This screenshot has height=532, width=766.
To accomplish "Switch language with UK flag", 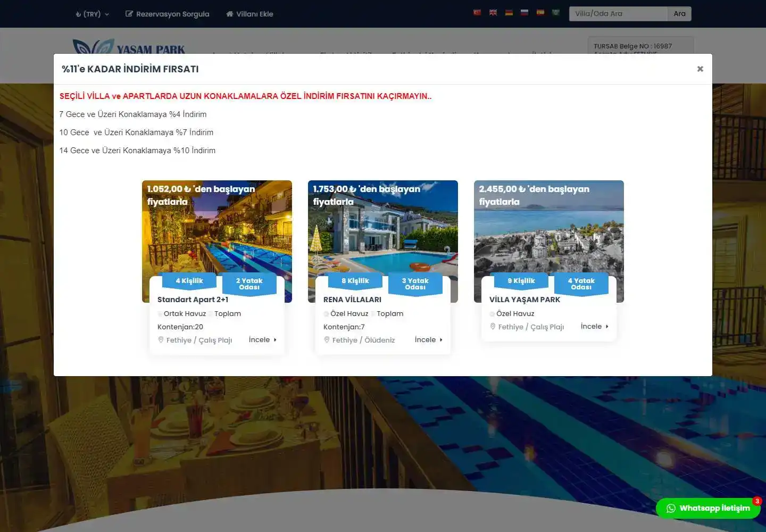I will tap(493, 12).
